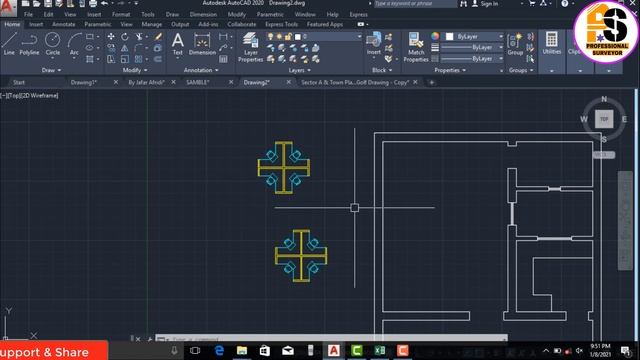Open the File menu
Image resolution: width=640 pixels, height=360 pixels.
29,14
